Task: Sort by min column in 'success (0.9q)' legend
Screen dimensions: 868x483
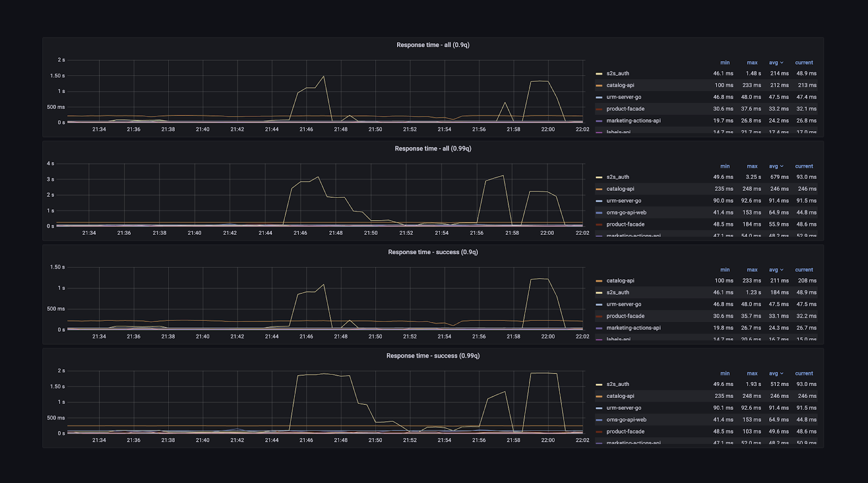Action: (x=725, y=270)
